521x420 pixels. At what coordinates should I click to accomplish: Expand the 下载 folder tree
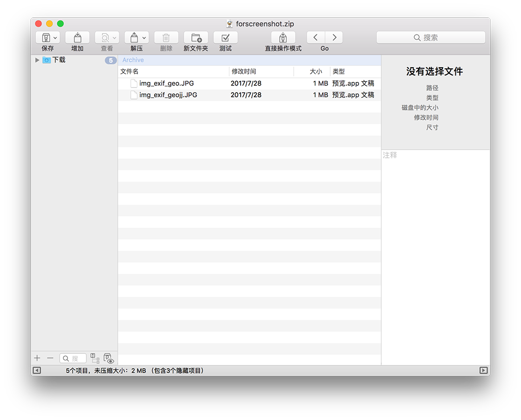[x=37, y=60]
